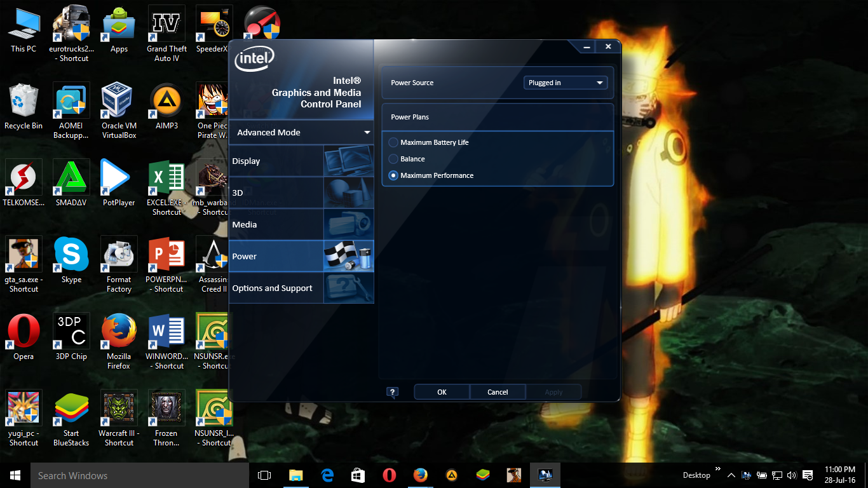
Task: Select the BlueStacks Apps desktop icon
Action: (119, 30)
